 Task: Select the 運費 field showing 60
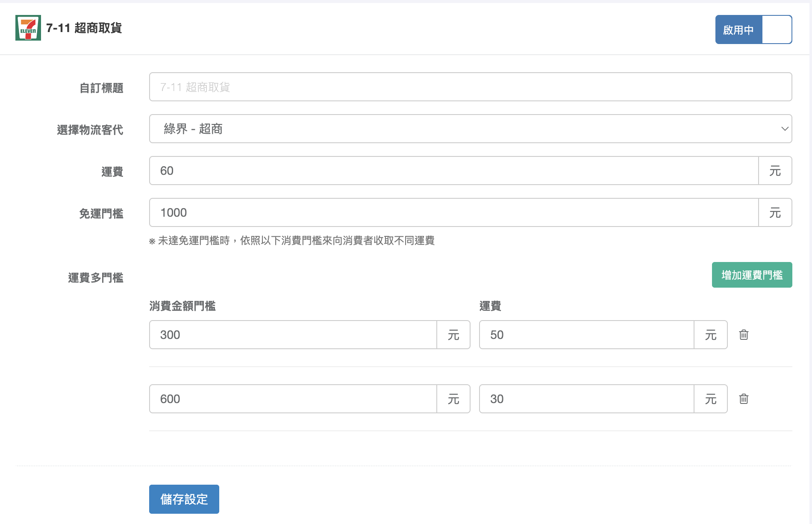click(x=453, y=171)
